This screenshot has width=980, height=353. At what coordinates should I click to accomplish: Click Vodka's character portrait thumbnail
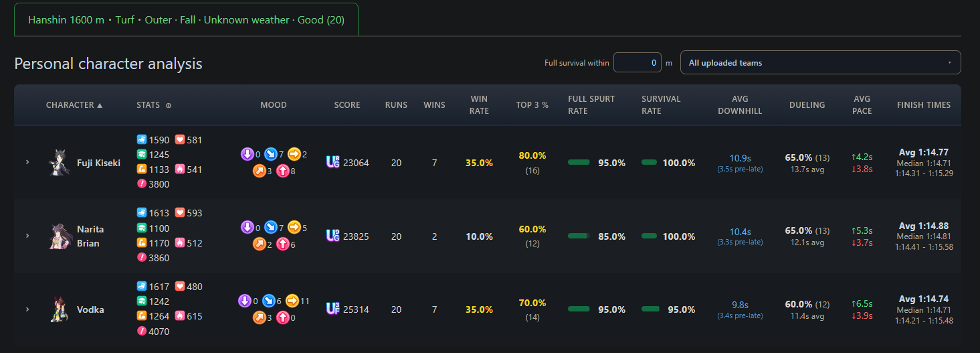tap(59, 309)
